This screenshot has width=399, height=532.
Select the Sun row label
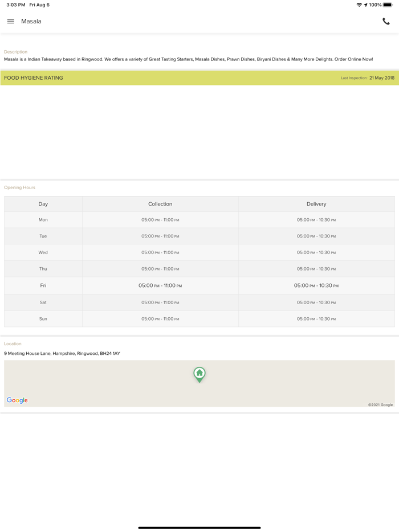click(x=43, y=318)
